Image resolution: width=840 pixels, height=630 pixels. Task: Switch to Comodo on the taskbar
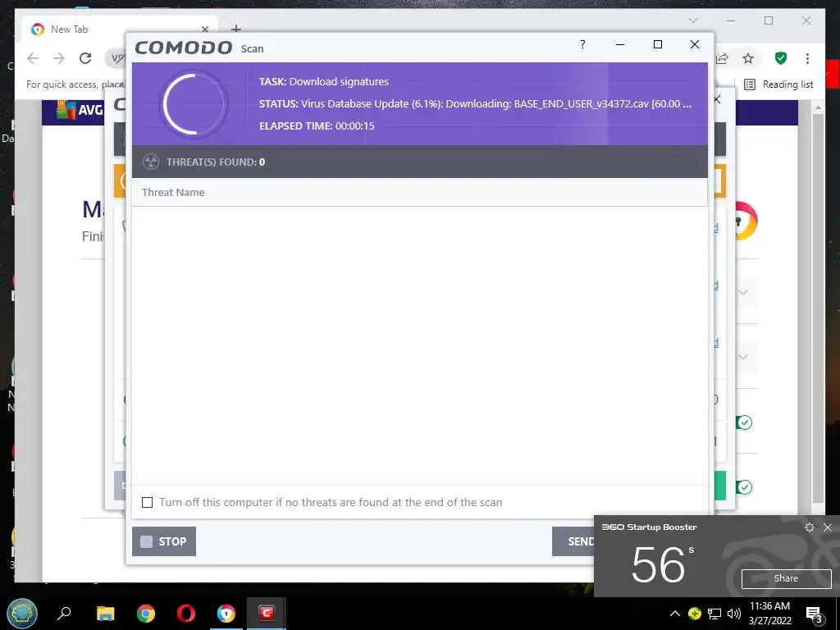267,613
